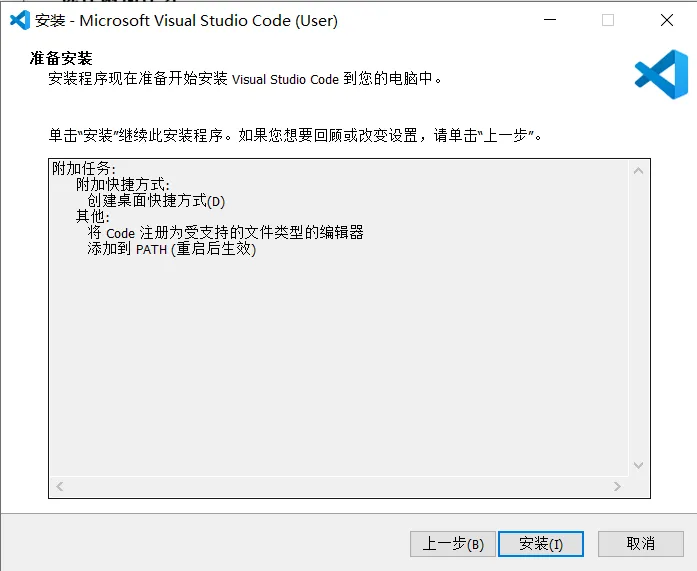The width and height of the screenshot is (697, 571).
Task: Select the 添加到 PATH (重启后生效) line
Action: coord(172,248)
